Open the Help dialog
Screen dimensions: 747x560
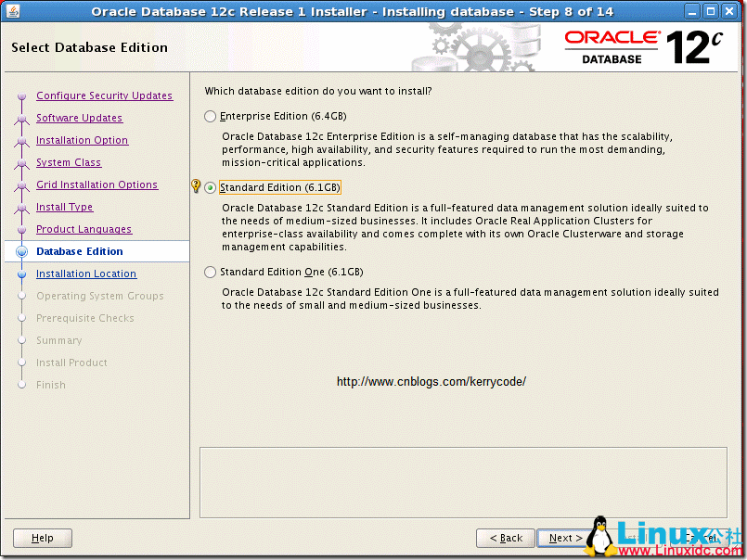(42, 538)
